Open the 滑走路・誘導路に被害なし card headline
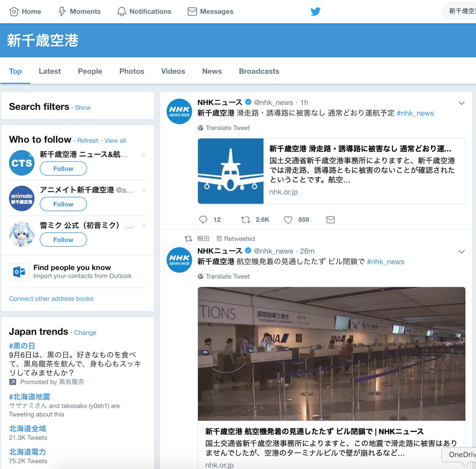The height and width of the screenshot is (469, 476). point(360,149)
